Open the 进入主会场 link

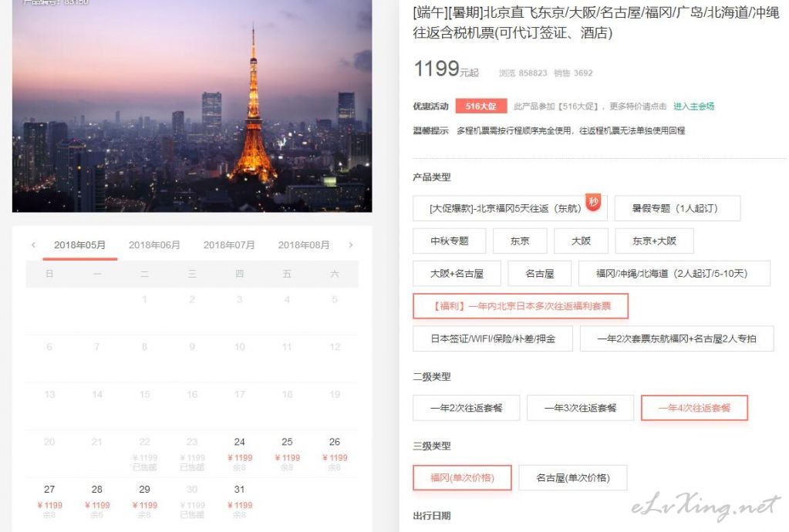pyautogui.click(x=694, y=106)
